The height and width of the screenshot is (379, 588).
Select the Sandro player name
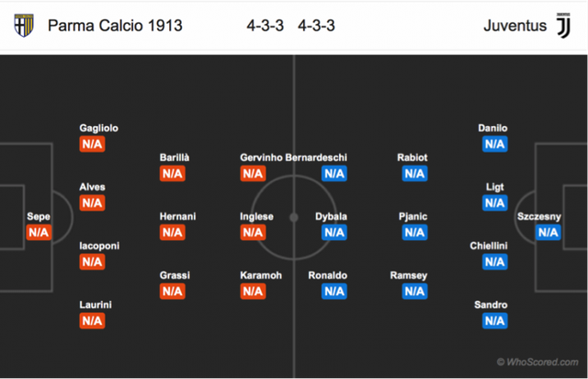click(x=491, y=304)
